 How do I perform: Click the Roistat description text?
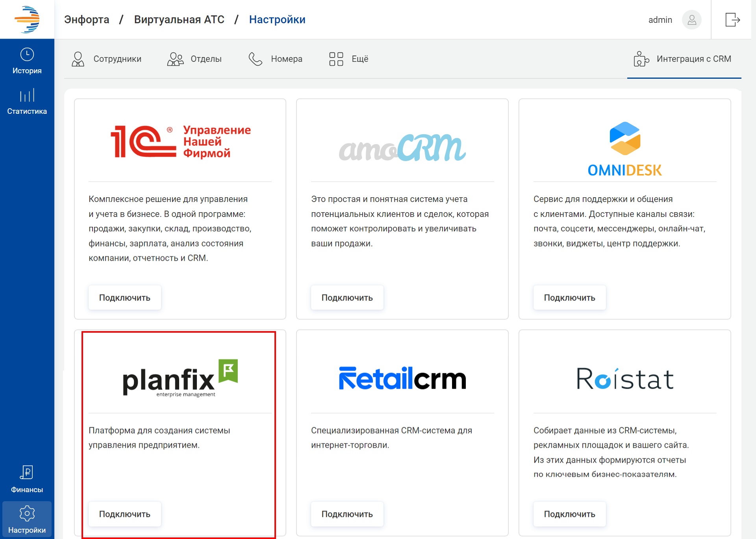tap(611, 452)
